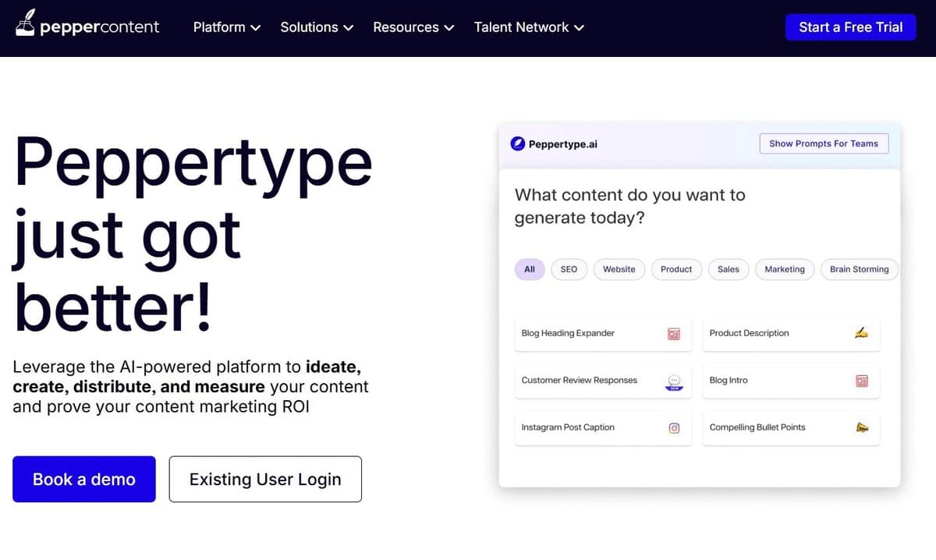The image size is (936, 560).
Task: Select the Product category filter
Action: [676, 269]
